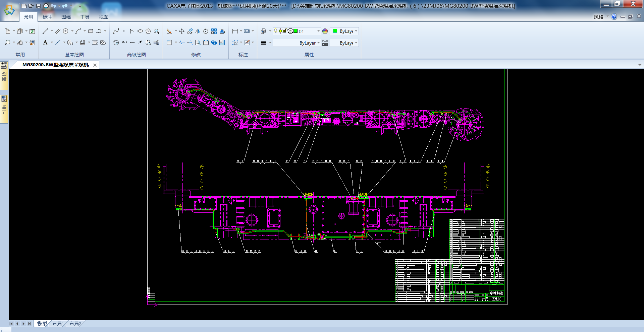Open the color wheel picker
The image size is (644, 332).
click(x=325, y=31)
